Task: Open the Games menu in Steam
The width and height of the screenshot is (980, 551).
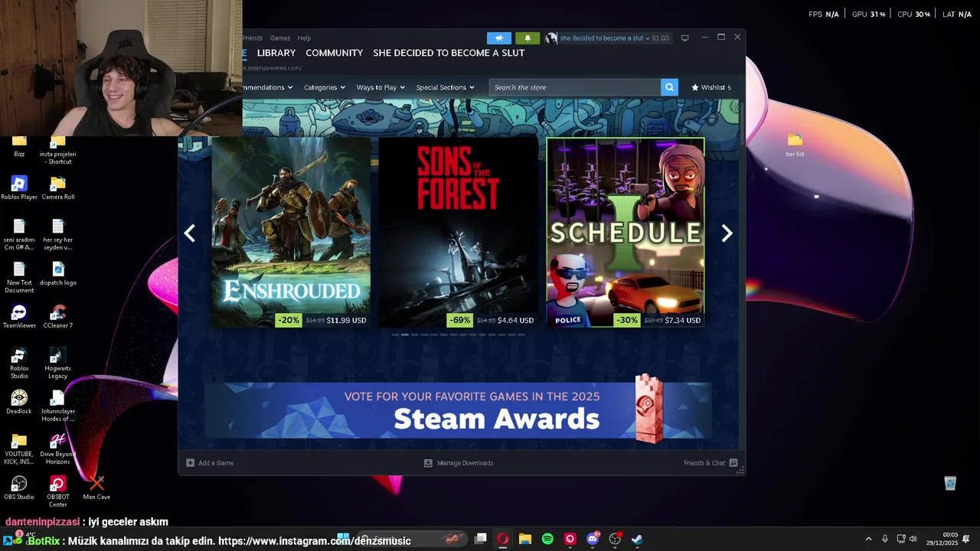Action: pyautogui.click(x=279, y=38)
